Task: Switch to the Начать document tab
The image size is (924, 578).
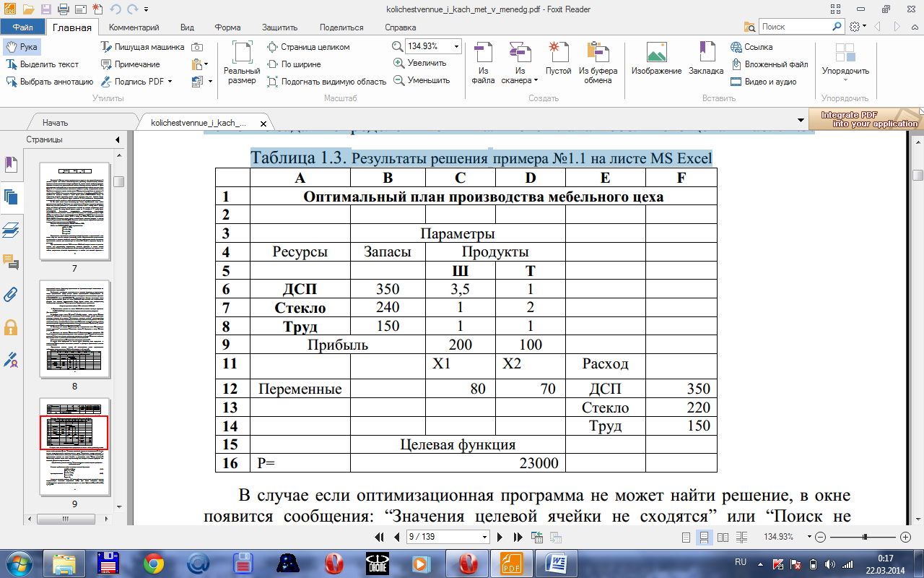Action: pyautogui.click(x=55, y=123)
